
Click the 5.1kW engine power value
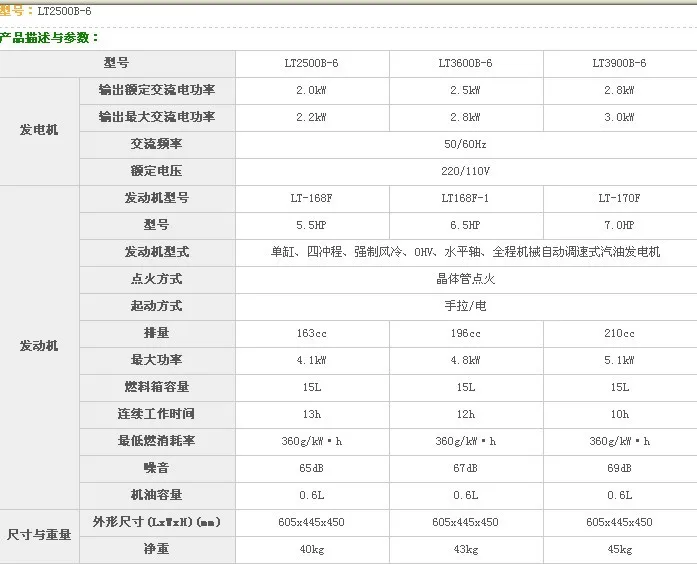coord(619,360)
